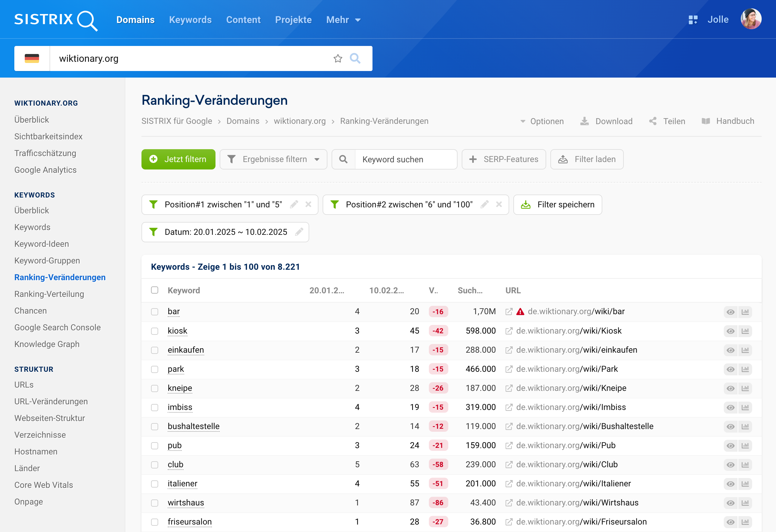Image resolution: width=776 pixels, height=532 pixels.
Task: Open Ranking-Verteilung in the sidebar
Action: pos(49,294)
